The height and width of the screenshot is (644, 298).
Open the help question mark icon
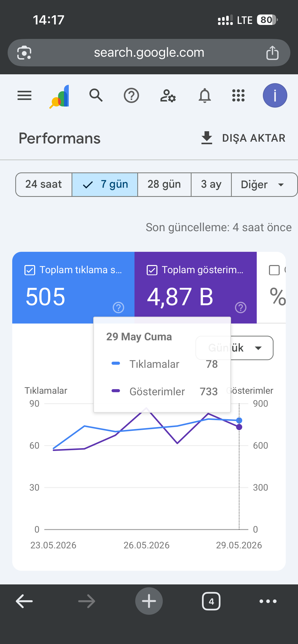pos(131,96)
